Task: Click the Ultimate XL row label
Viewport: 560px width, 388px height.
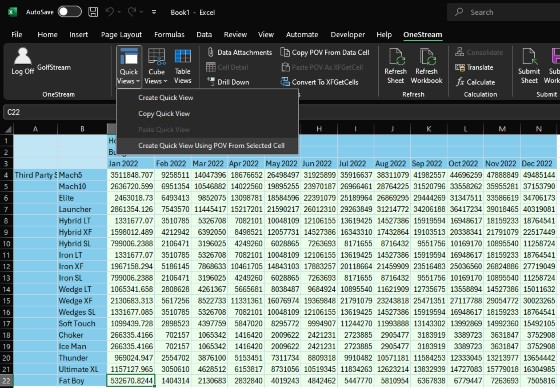Action: point(82,369)
